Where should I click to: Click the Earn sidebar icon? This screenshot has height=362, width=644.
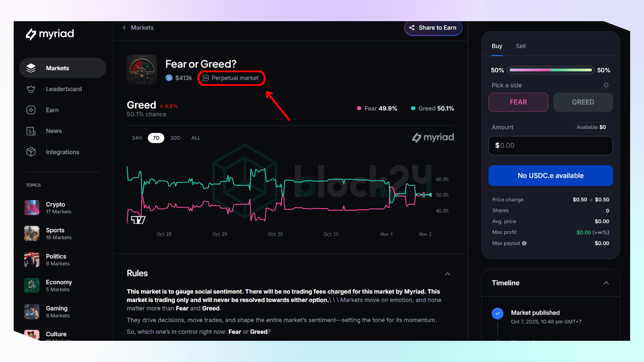click(31, 110)
